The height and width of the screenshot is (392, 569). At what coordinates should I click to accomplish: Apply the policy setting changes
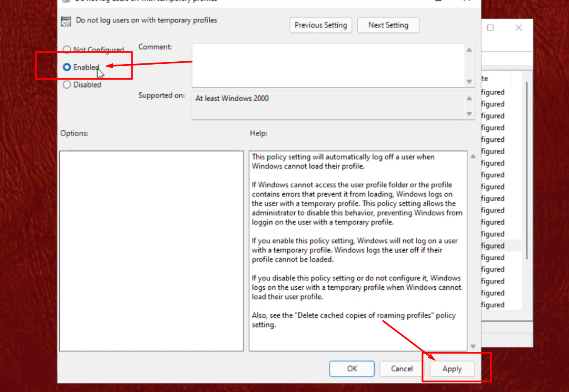click(x=452, y=369)
